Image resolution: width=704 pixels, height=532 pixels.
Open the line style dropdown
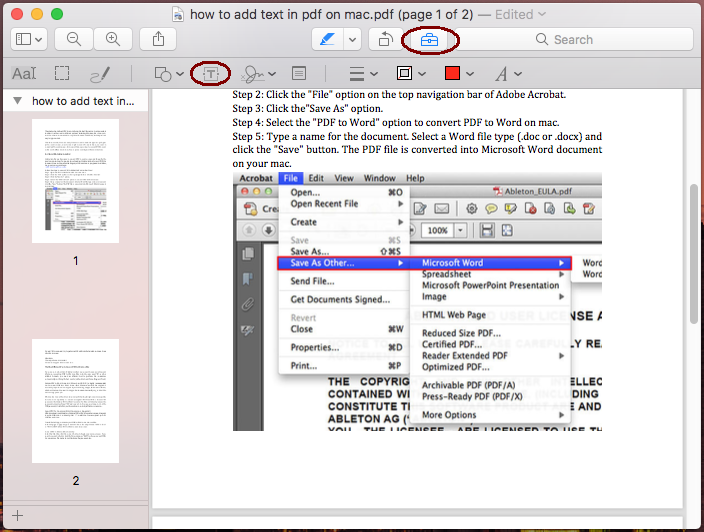pos(362,74)
